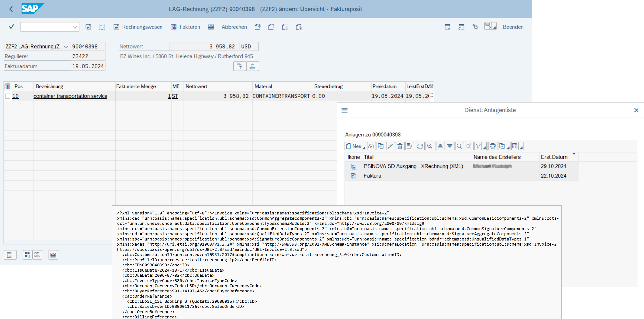
Task: Expand the ZZF2 LAG-Rechnung billing type dropdown
Action: coord(66,47)
